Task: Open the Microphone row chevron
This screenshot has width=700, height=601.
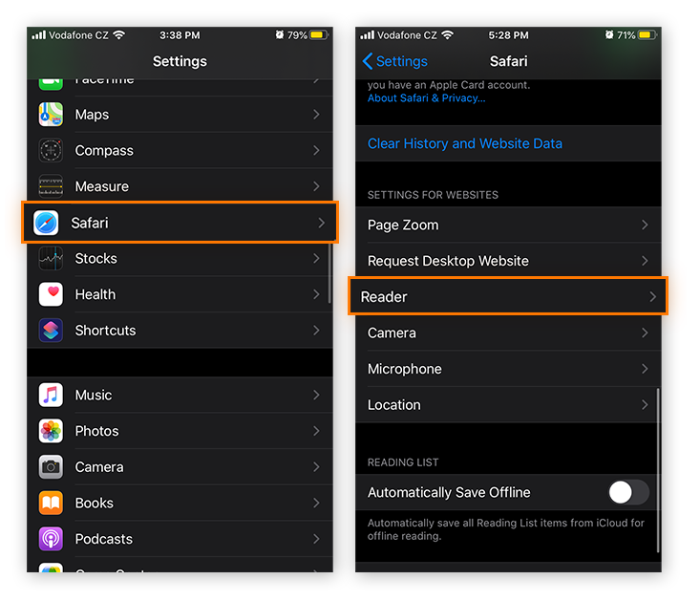Action: (x=645, y=369)
